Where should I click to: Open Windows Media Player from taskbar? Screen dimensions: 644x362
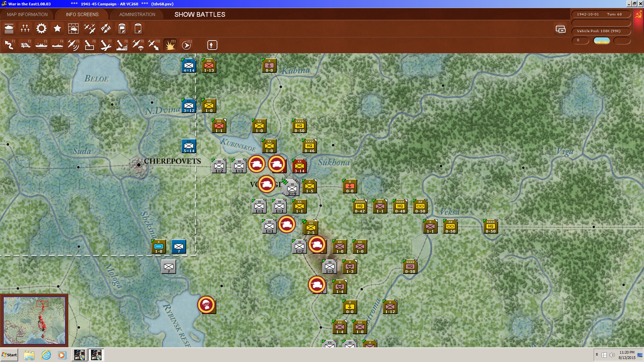point(62,355)
